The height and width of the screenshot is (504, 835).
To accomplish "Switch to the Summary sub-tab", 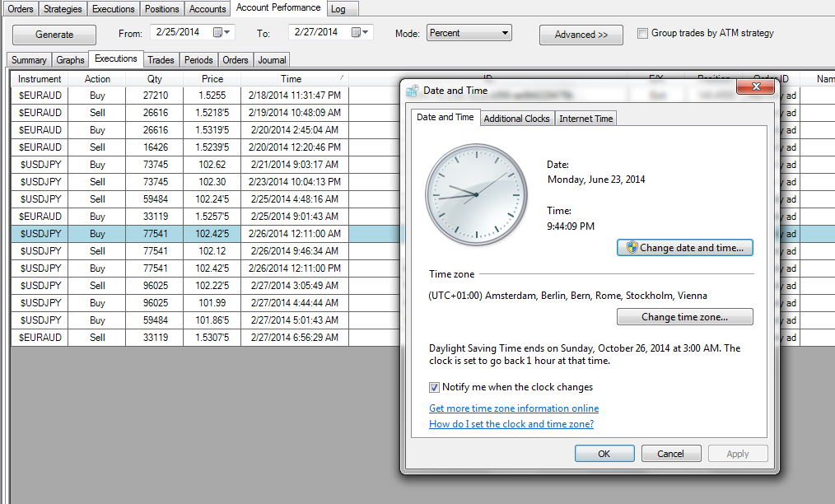I will point(29,60).
